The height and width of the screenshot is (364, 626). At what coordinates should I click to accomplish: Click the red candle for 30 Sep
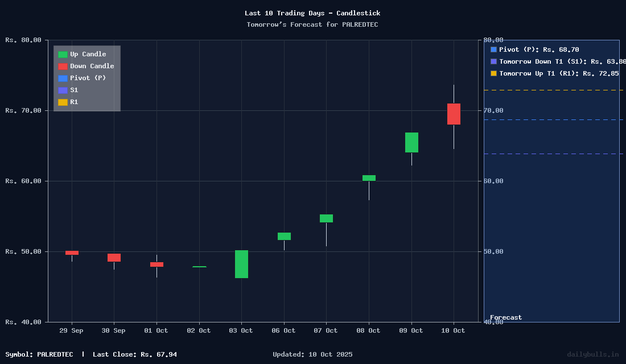coord(114,258)
